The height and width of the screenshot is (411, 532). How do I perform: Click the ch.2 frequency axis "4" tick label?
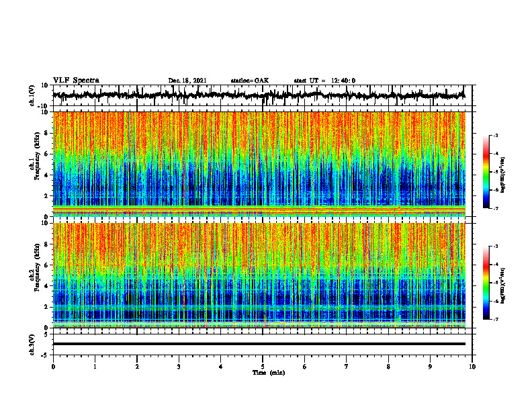(46, 286)
